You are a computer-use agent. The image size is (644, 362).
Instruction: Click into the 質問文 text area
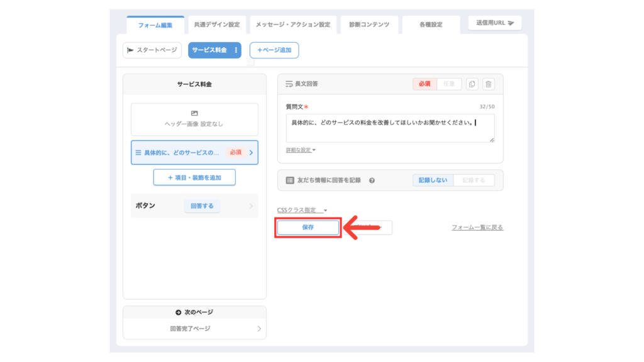click(390, 128)
